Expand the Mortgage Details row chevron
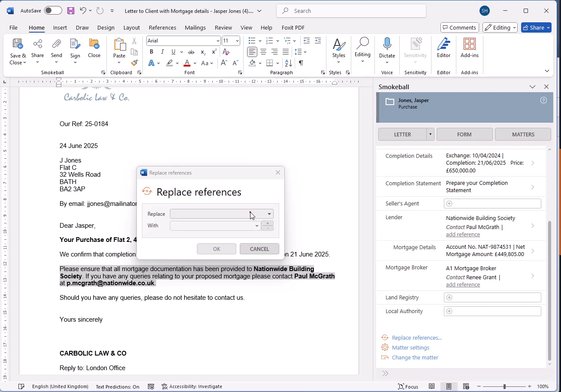 pos(533,251)
